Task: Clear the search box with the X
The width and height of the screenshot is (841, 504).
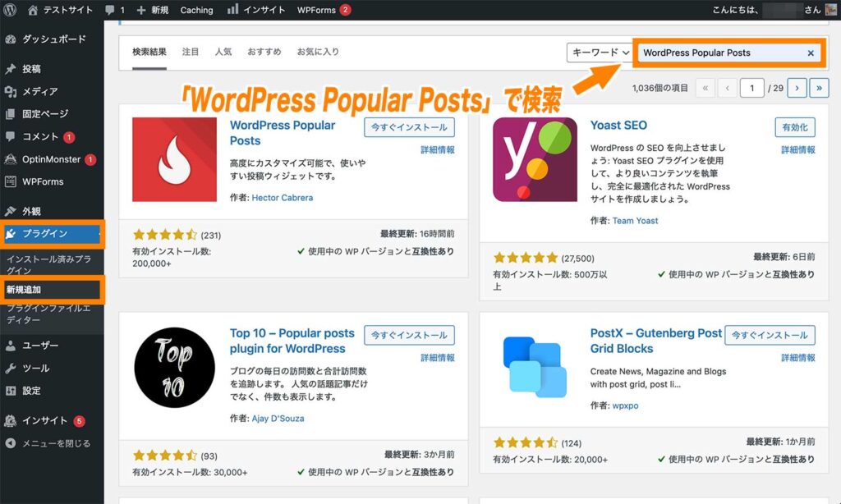Action: coord(811,52)
